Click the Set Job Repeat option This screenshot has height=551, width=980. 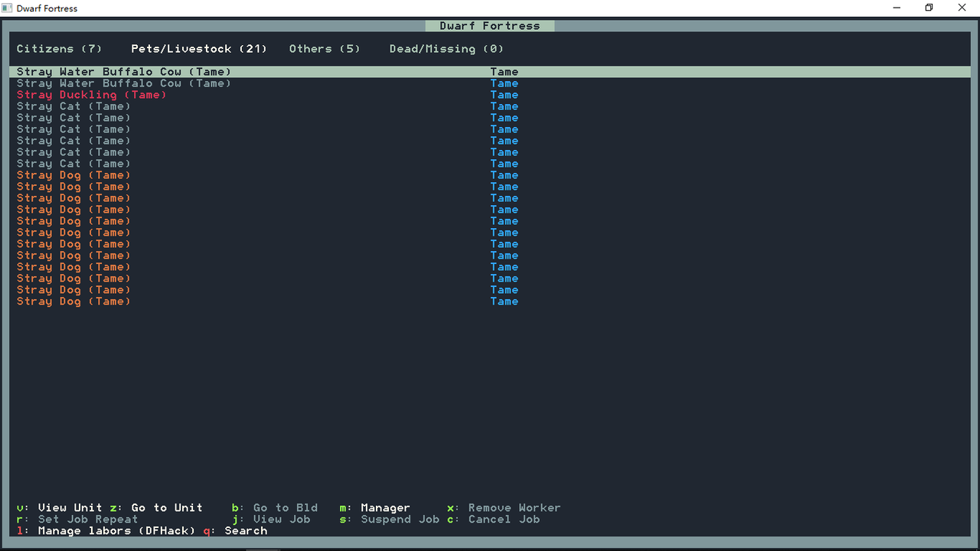coord(77,519)
